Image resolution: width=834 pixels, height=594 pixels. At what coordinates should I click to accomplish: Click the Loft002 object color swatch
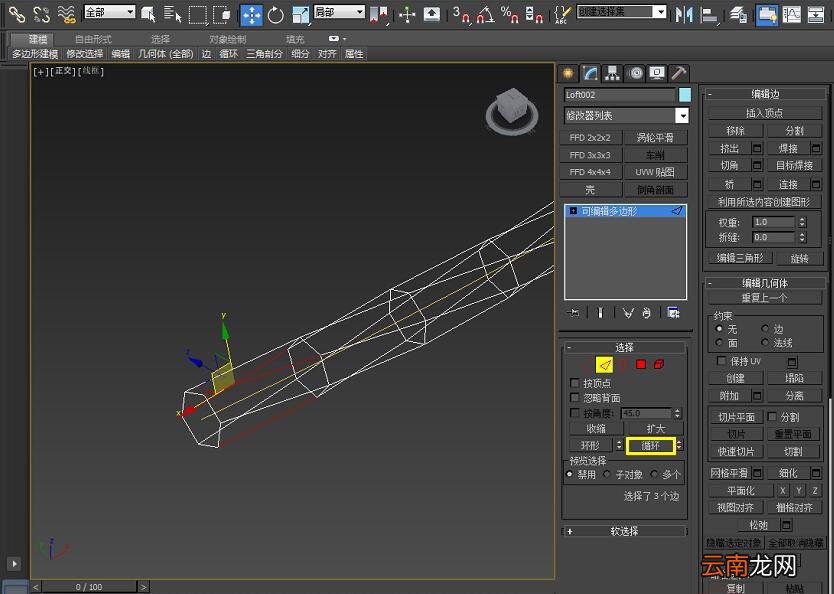coord(685,95)
